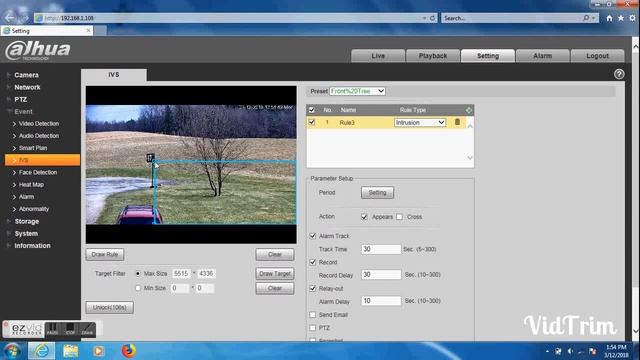The width and height of the screenshot is (640, 360).
Task: Enable the Cross action checkbox
Action: point(400,217)
